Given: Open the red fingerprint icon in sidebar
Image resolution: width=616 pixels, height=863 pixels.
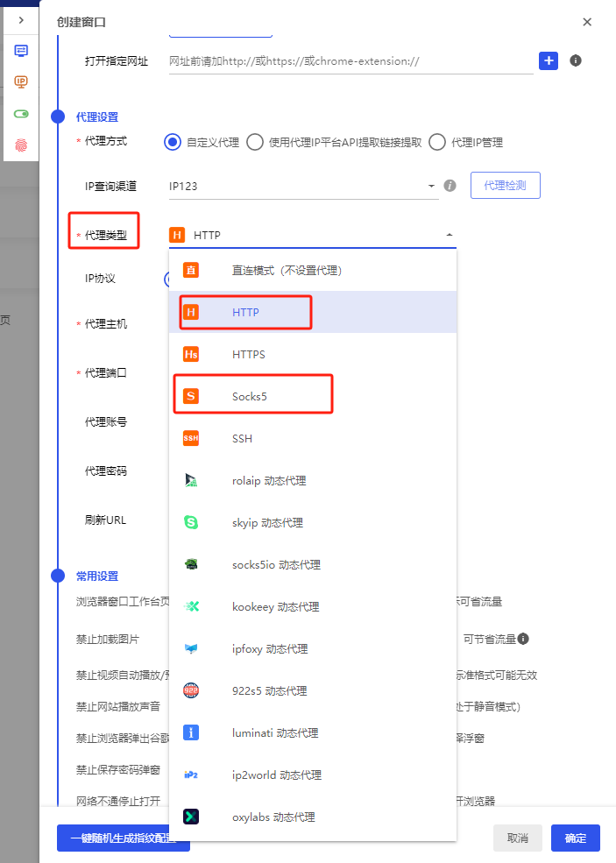Looking at the screenshot, I should (x=21, y=145).
